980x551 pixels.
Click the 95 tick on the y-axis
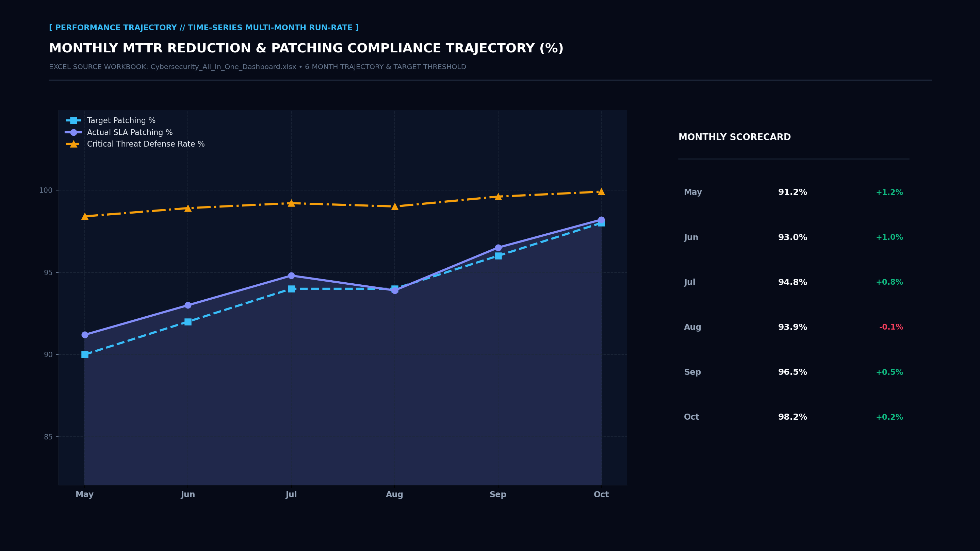point(48,273)
